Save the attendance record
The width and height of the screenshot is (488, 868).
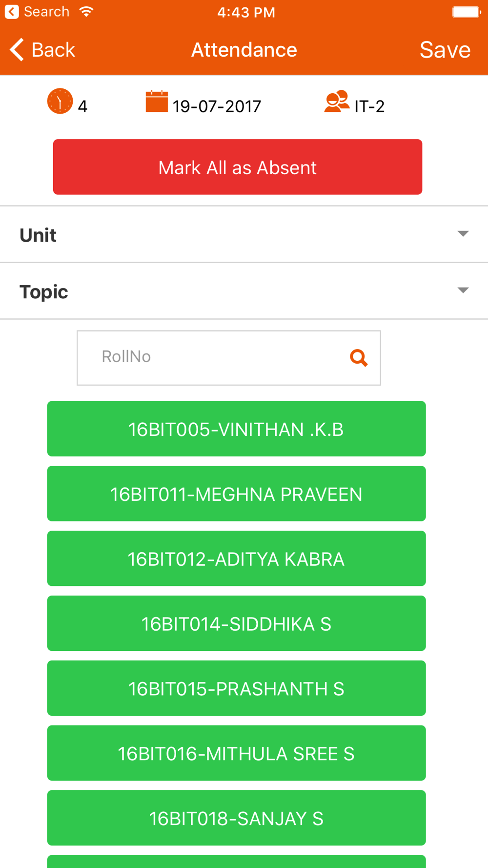click(x=445, y=49)
